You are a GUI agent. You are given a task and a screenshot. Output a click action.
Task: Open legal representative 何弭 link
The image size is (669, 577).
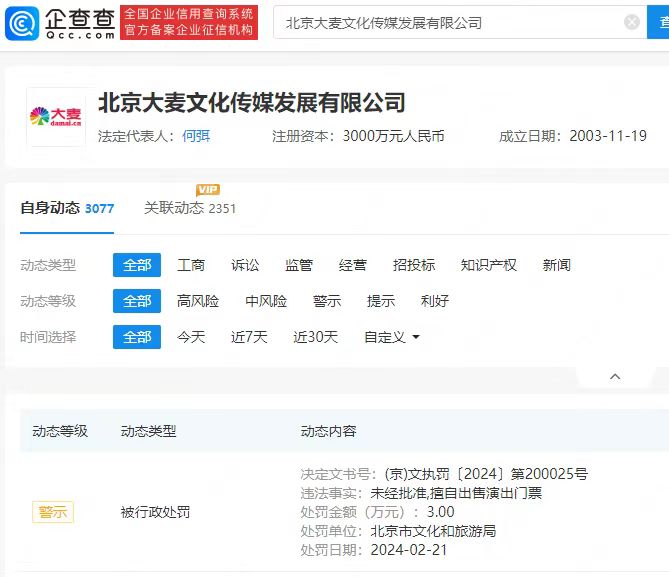tap(196, 136)
